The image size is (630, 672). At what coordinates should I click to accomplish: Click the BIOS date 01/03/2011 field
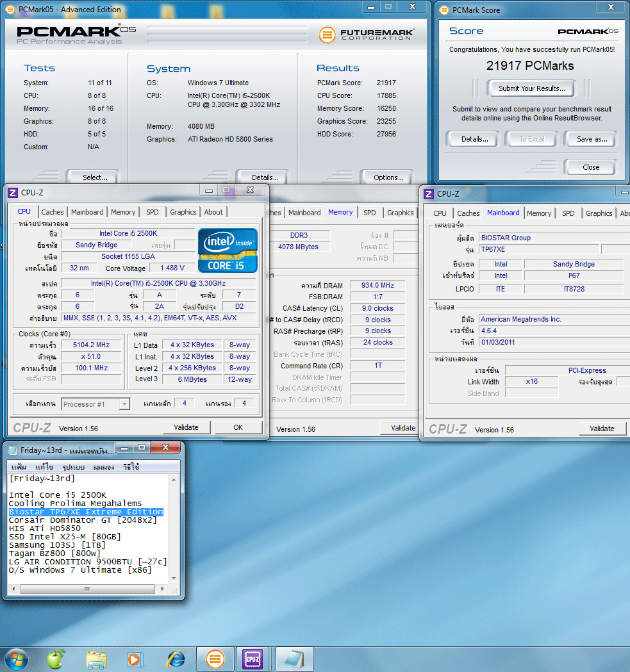click(553, 342)
